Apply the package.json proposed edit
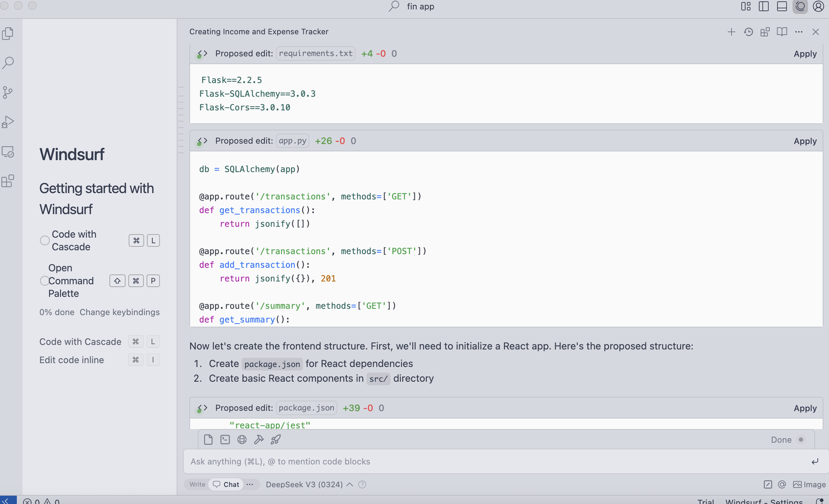Viewport: 829px width, 504px height. pos(805,408)
